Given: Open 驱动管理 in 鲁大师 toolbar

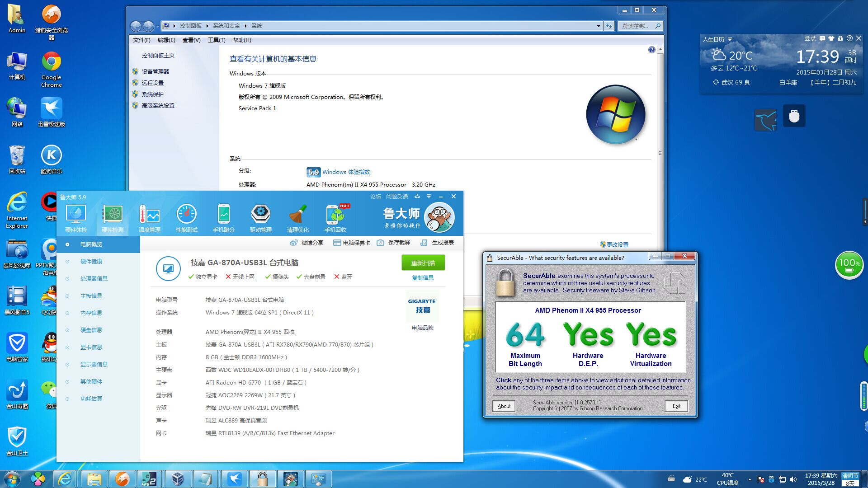Looking at the screenshot, I should coord(261,219).
